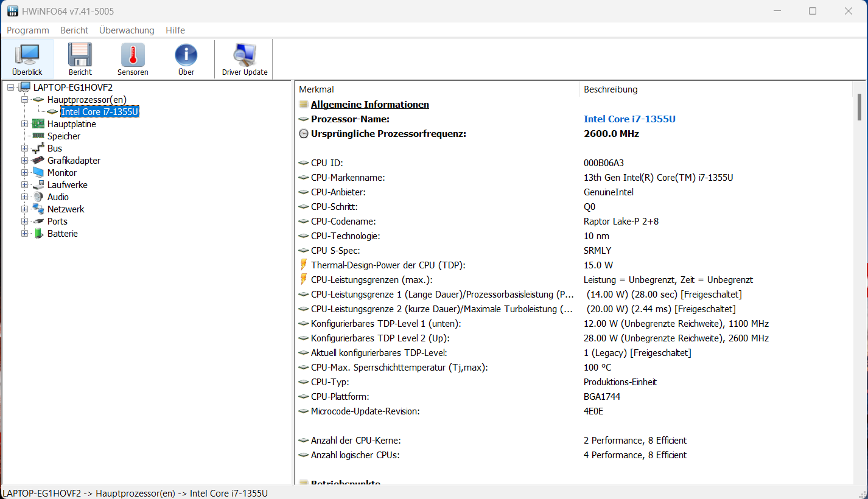Click the vertical scrollbar thumb of details pane
This screenshot has width=868, height=499.
click(x=859, y=107)
